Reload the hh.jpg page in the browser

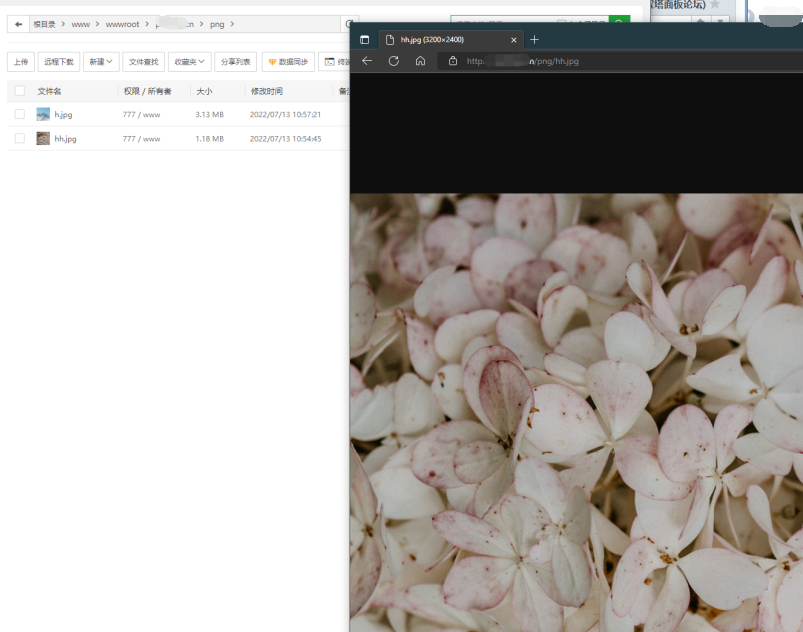(x=393, y=61)
